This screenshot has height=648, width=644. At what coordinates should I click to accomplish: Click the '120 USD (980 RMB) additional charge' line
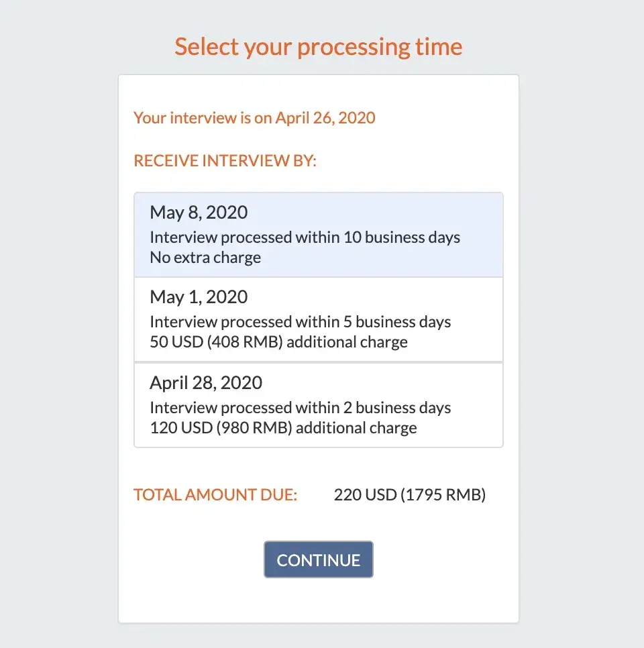tap(283, 427)
